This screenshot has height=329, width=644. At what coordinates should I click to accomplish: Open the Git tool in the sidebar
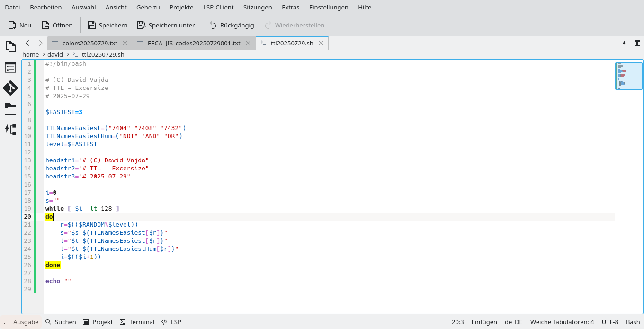(x=10, y=88)
